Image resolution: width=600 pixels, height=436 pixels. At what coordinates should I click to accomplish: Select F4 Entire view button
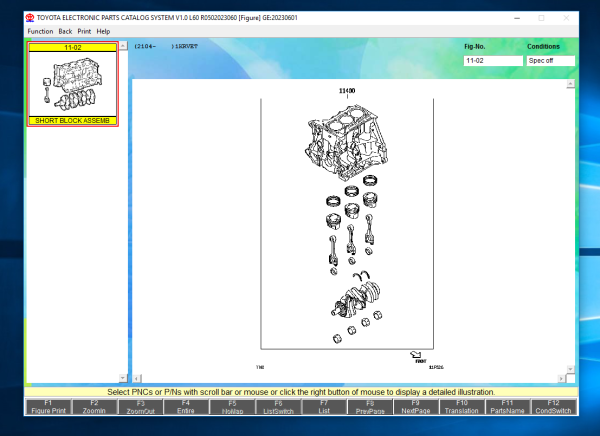[185, 405]
